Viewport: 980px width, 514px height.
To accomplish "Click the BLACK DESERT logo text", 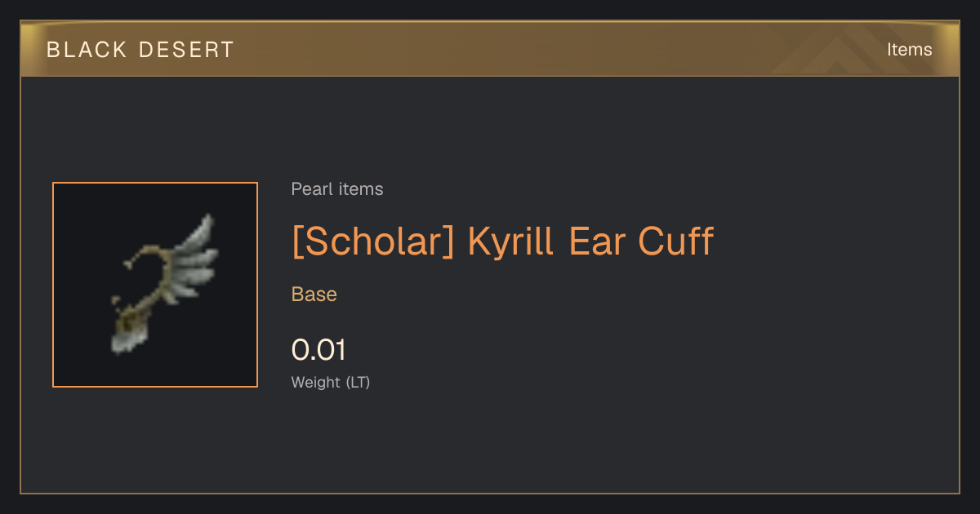I will (140, 50).
